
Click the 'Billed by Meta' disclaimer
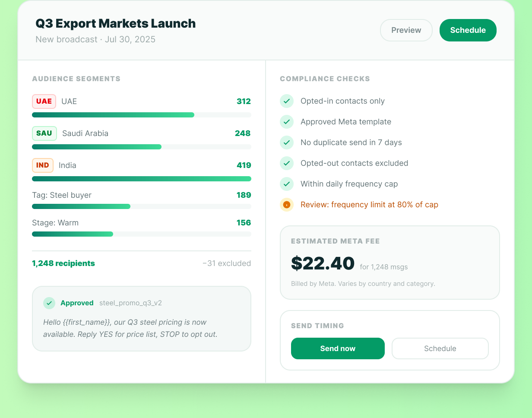tap(363, 284)
